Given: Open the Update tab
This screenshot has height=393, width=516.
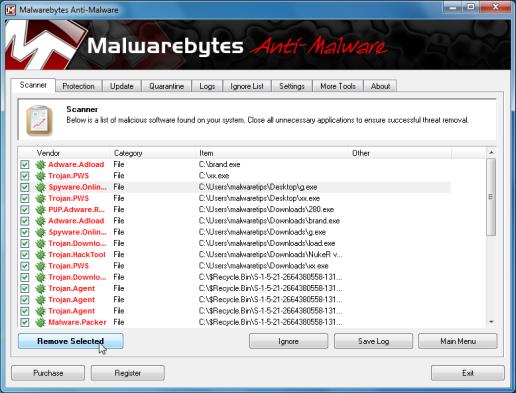Looking at the screenshot, I should [x=122, y=86].
